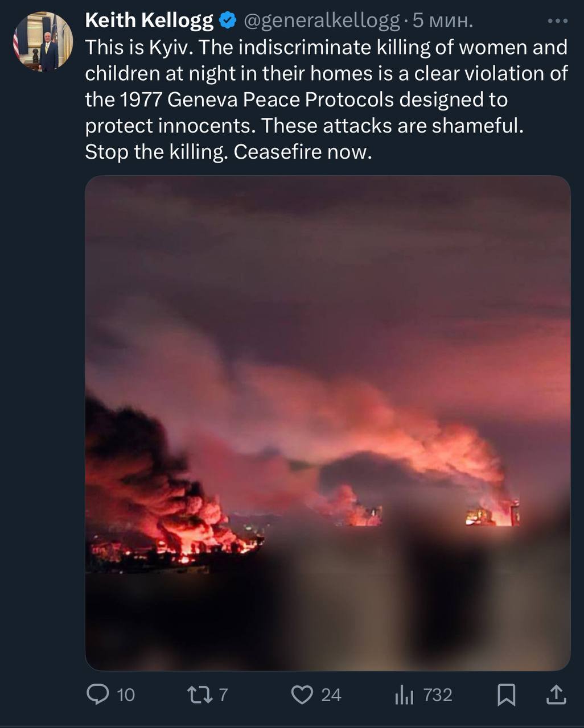Click the '1977 Geneva Peace Protocols' text

click(256, 100)
